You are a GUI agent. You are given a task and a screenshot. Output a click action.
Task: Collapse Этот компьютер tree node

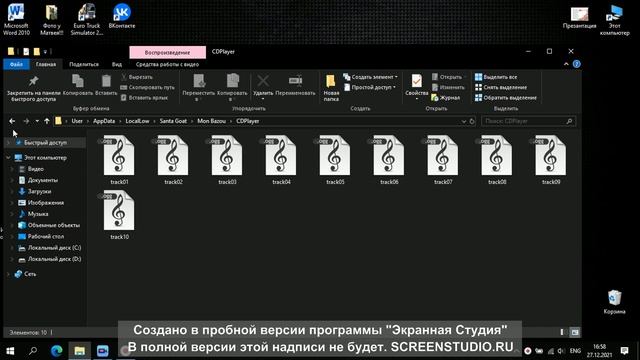point(8,158)
